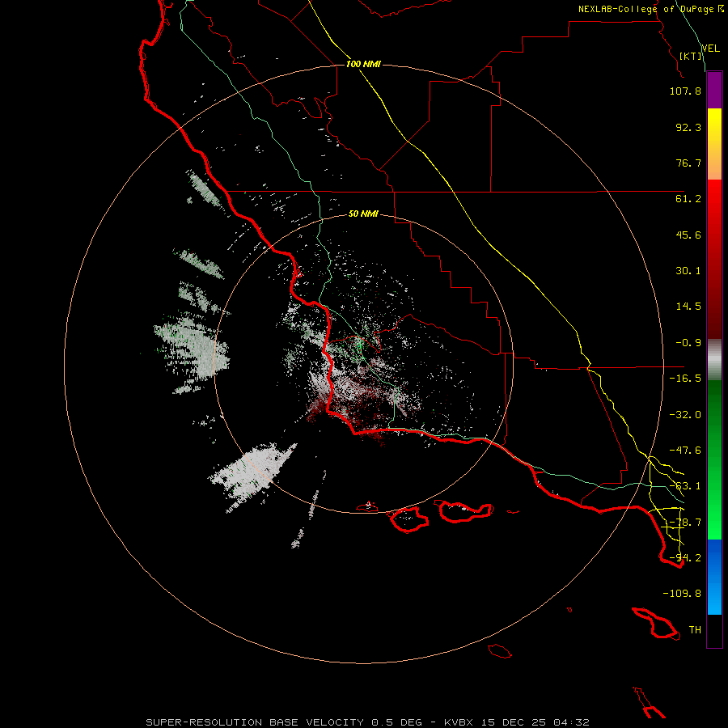Screen dimensions: 728x728
Task: Click the NEXLAB-College of DuPage credit text
Action: tap(650, 9)
